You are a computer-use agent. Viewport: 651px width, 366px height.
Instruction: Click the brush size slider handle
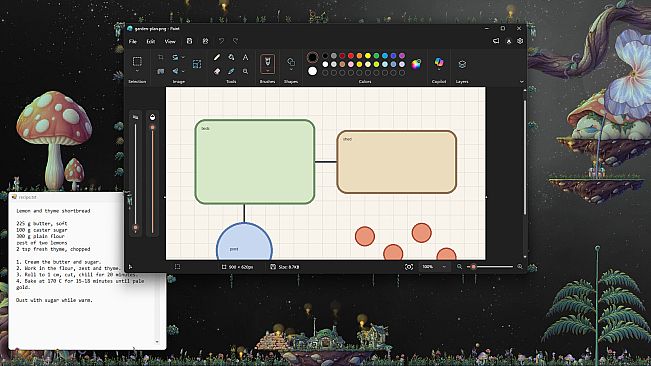135,227
